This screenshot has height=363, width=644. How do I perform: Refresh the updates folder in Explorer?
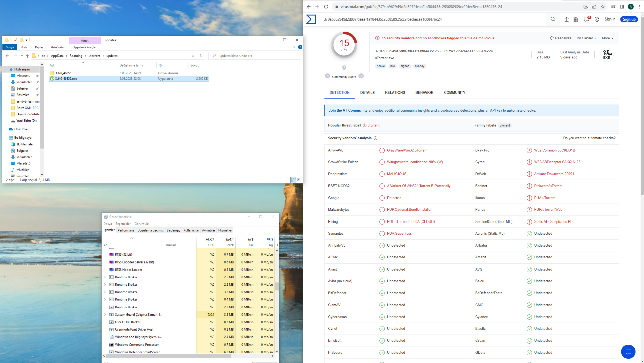coord(201,56)
